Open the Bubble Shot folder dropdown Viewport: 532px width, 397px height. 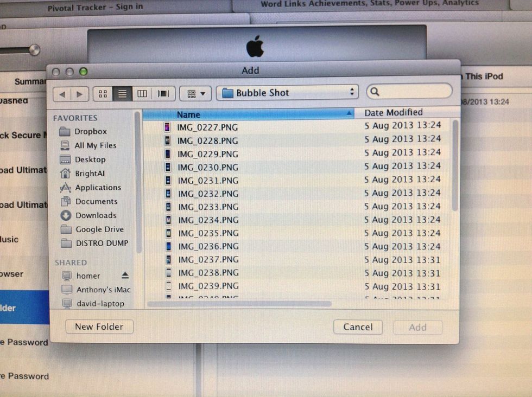(x=287, y=93)
